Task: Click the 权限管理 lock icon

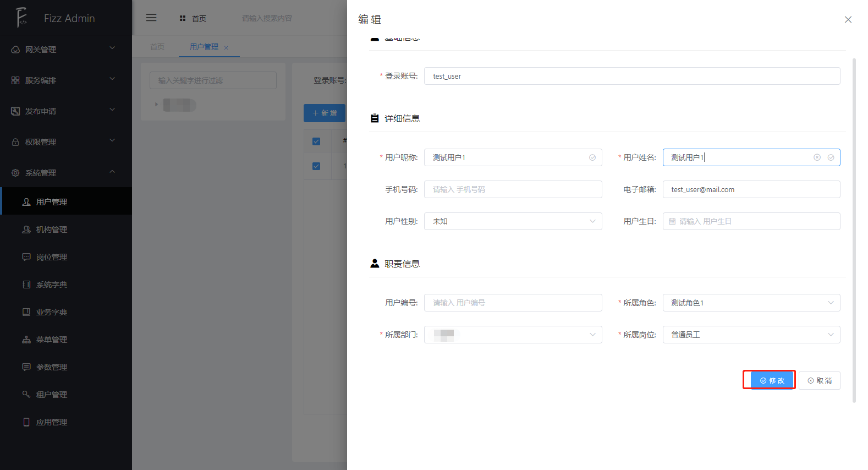Action: [15, 142]
